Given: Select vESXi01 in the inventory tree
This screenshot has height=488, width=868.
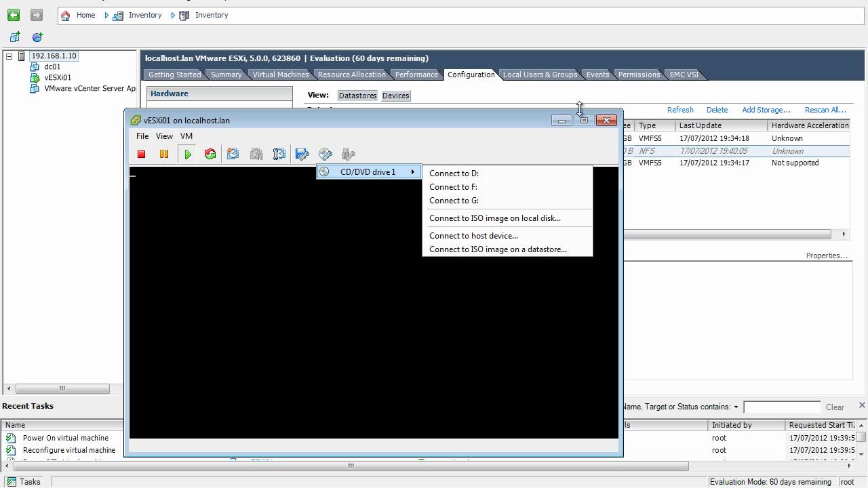Looking at the screenshot, I should pos(58,77).
